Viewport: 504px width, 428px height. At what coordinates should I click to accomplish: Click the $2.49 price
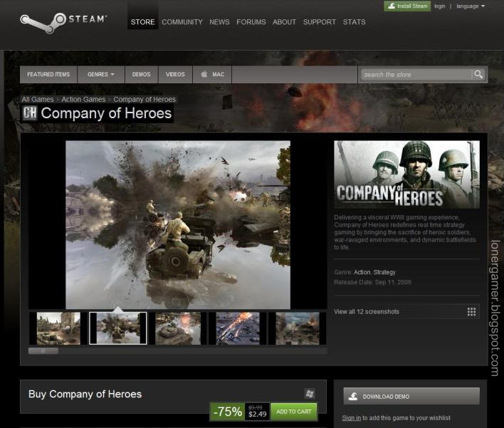(x=258, y=414)
